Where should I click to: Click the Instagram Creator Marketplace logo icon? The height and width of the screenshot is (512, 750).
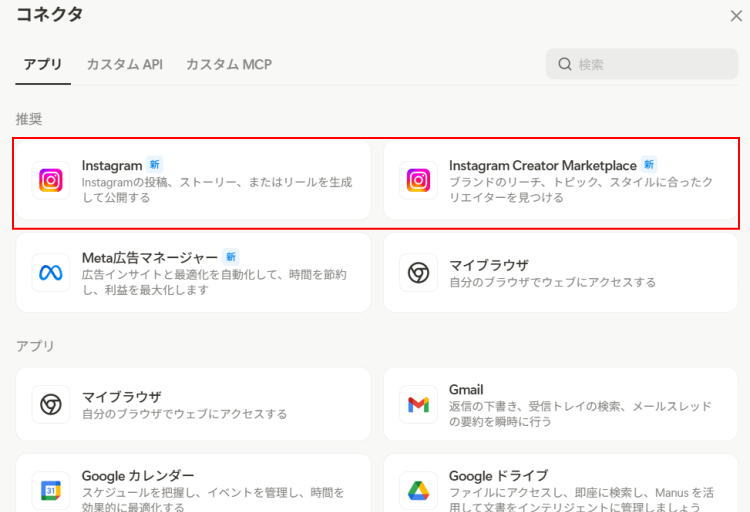(x=418, y=180)
